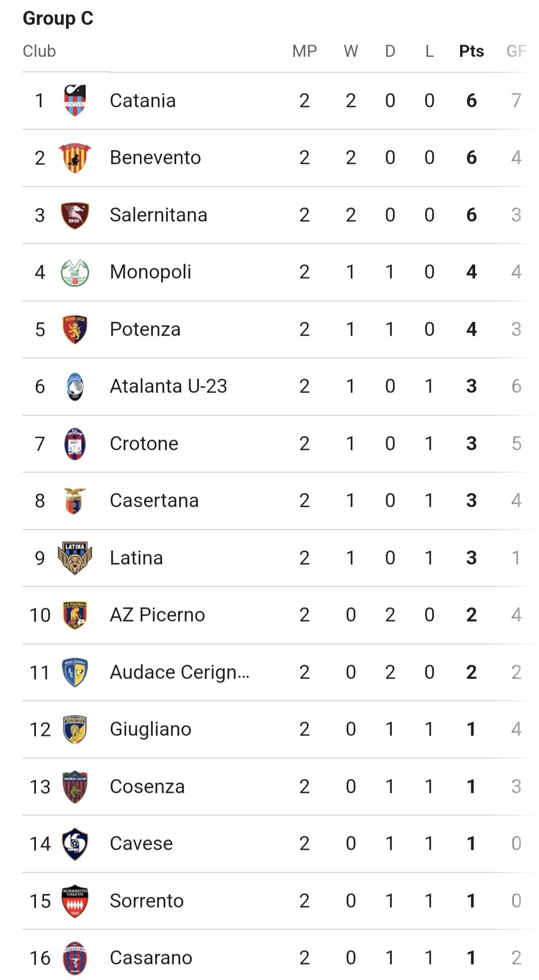Click the MP column header
Viewport: 539px width, 980px height.
coord(304,51)
